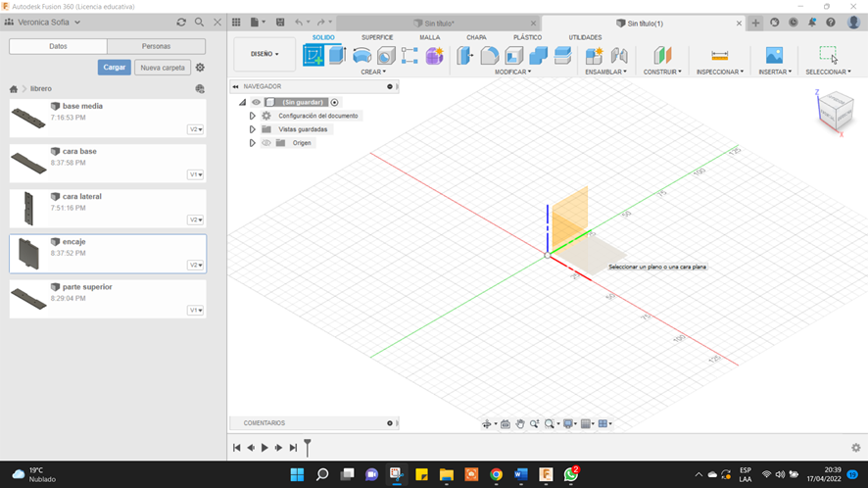Switch to the MALLA tab

pyautogui.click(x=429, y=37)
